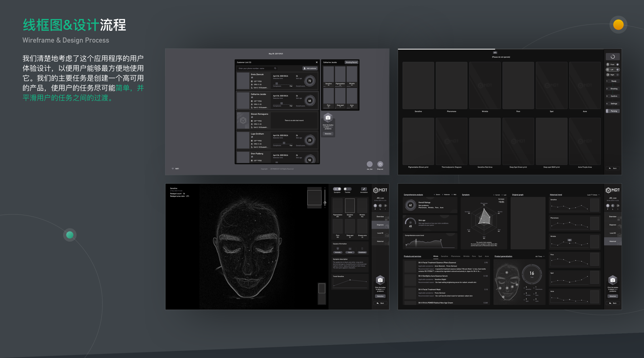Screen dimensions: 644x358
Task: Select customer Greta Zboncak row
Action: pyautogui.click(x=277, y=81)
